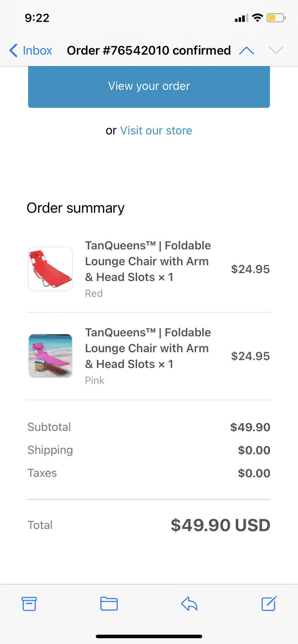Tap the battery status icon
Screen dimensions: 298x644
click(276, 18)
